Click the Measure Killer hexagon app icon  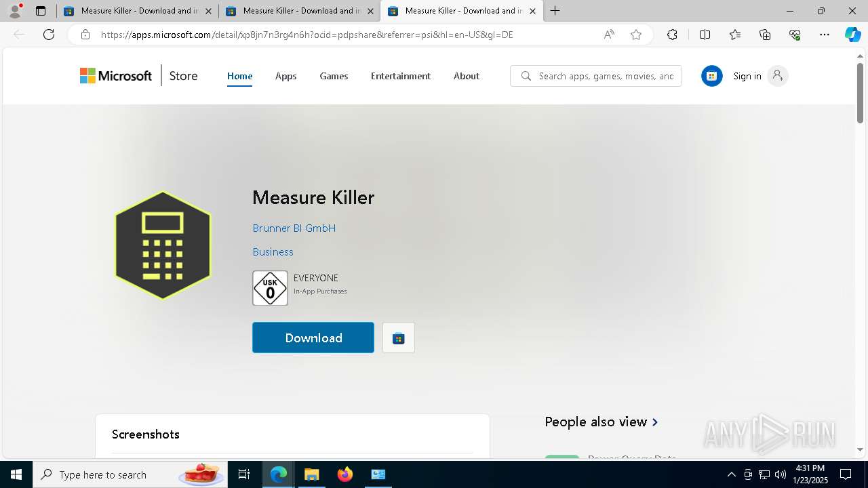pyautogui.click(x=163, y=245)
